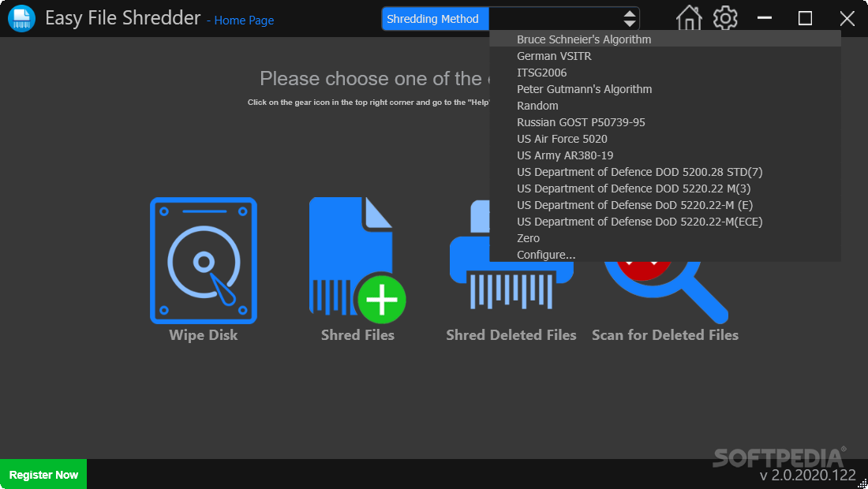
Task: Minimize the Easy File Shredder window
Action: (x=765, y=18)
